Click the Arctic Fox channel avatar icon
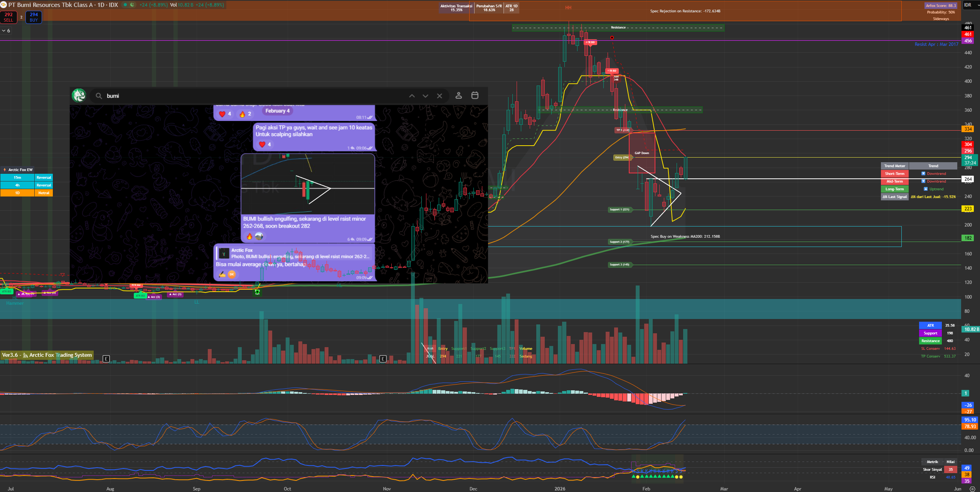The width and height of the screenshot is (980, 492). tap(79, 96)
